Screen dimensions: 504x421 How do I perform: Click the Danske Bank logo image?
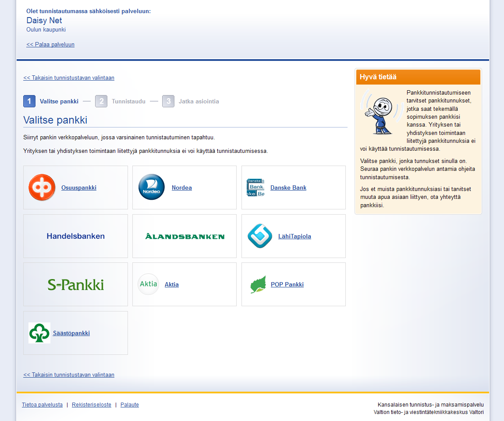(x=256, y=188)
